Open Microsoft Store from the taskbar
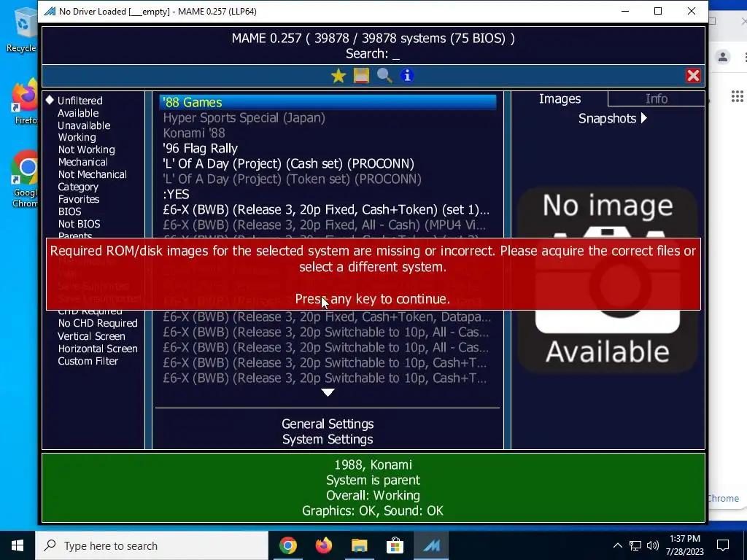This screenshot has width=747, height=560. pos(395,545)
